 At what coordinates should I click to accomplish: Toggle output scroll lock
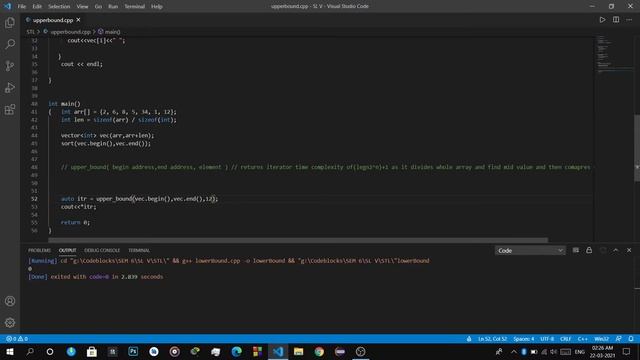point(589,250)
